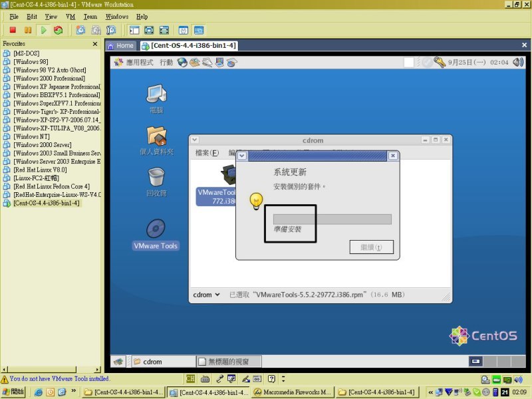Click the workspace switcher first desktop

tap(475, 362)
